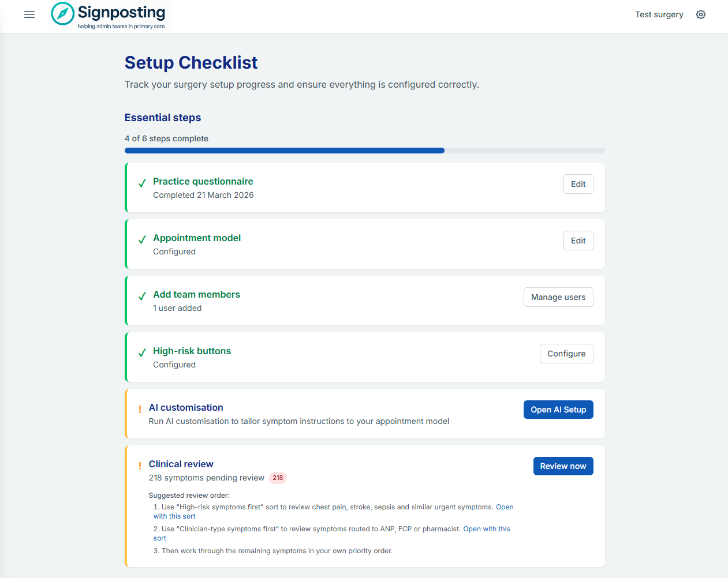Start the clinical review now
Image resolution: width=728 pixels, height=578 pixels.
(x=563, y=466)
